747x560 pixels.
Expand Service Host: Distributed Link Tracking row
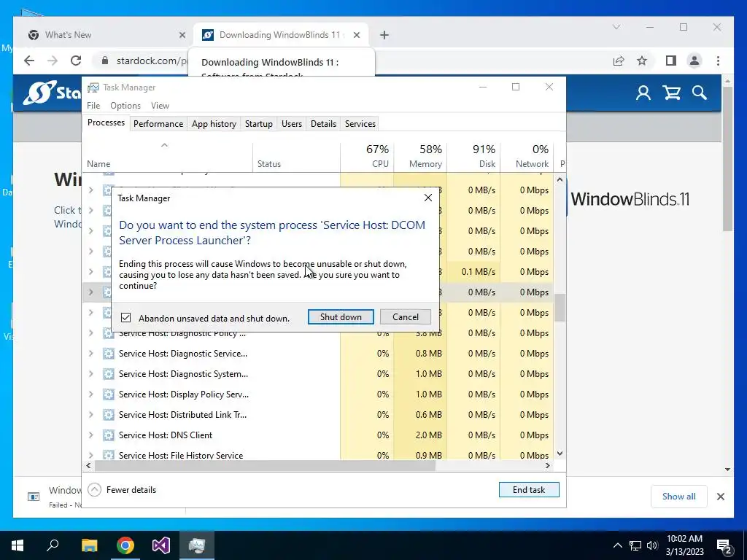tap(90, 415)
